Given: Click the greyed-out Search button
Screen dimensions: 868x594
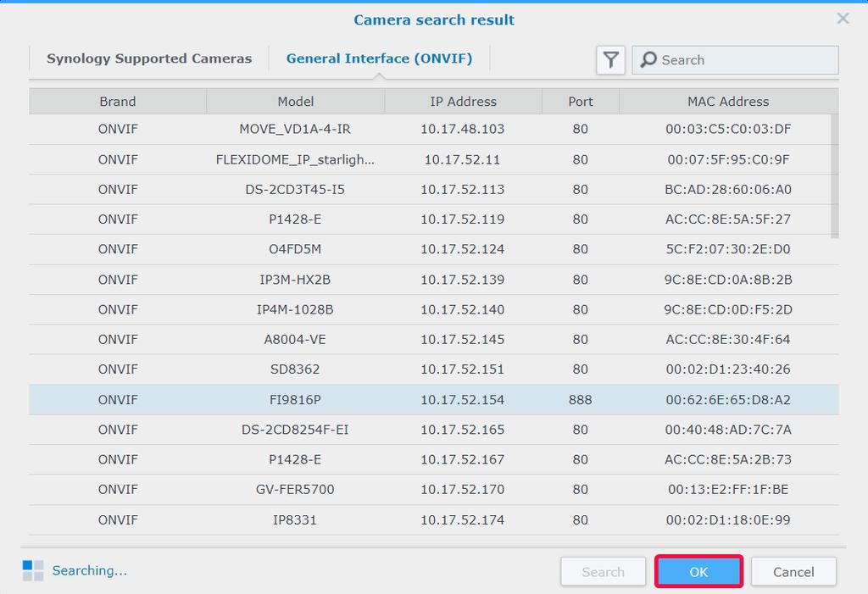Looking at the screenshot, I should (x=603, y=571).
